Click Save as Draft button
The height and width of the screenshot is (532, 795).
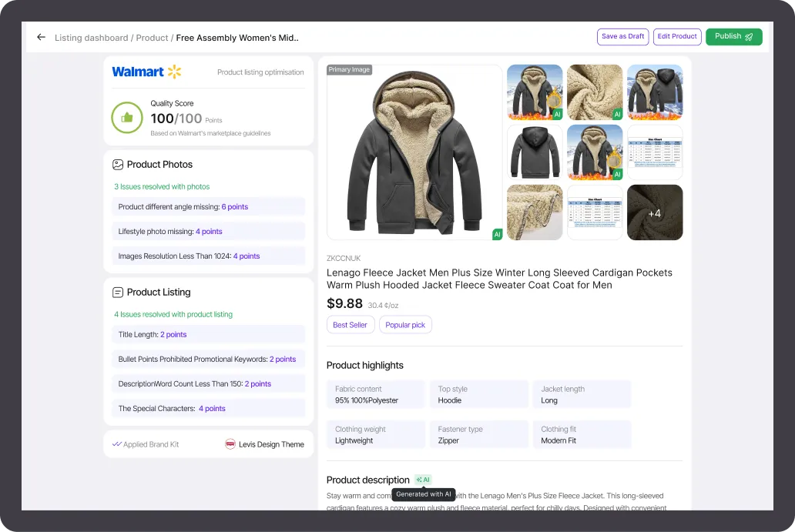click(x=622, y=36)
